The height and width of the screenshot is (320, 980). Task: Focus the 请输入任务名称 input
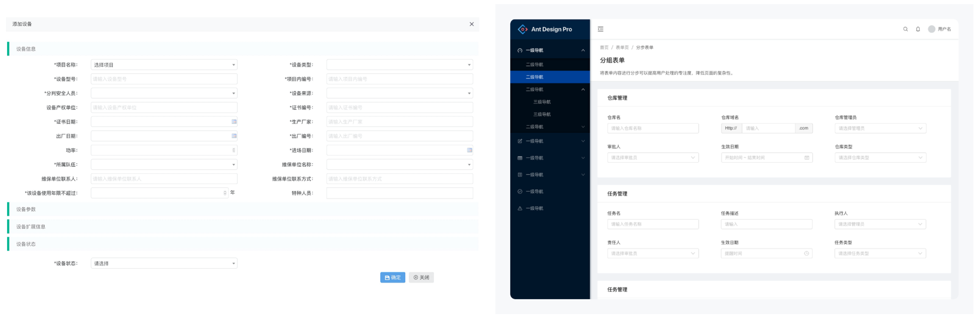[x=653, y=224]
